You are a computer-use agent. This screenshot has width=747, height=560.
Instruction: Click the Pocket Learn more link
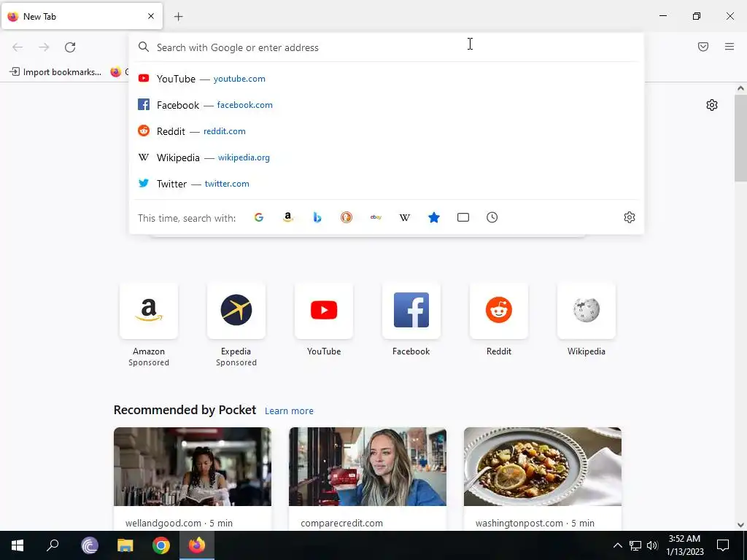(x=289, y=411)
